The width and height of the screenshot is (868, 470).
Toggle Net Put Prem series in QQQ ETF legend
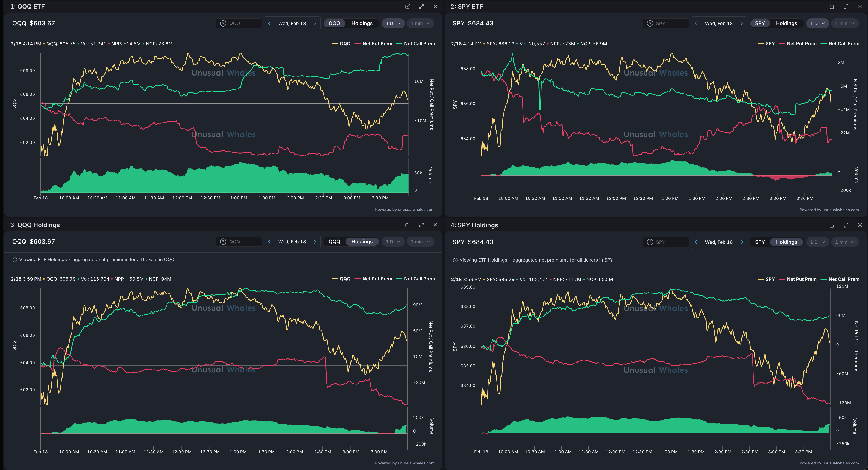377,43
